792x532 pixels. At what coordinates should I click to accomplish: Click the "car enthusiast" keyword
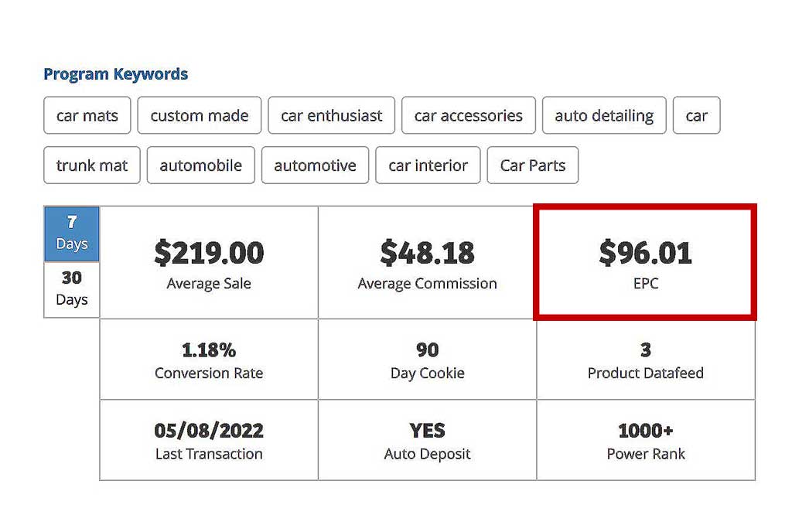331,116
